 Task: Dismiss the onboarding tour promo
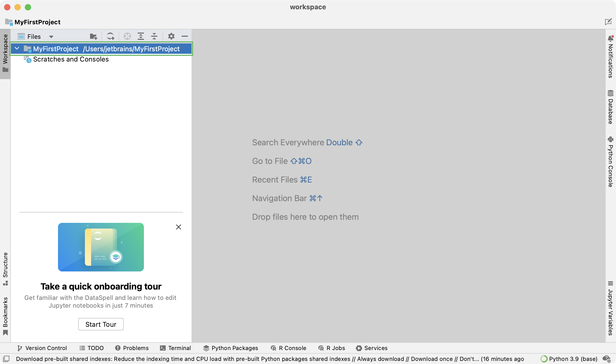(x=178, y=227)
